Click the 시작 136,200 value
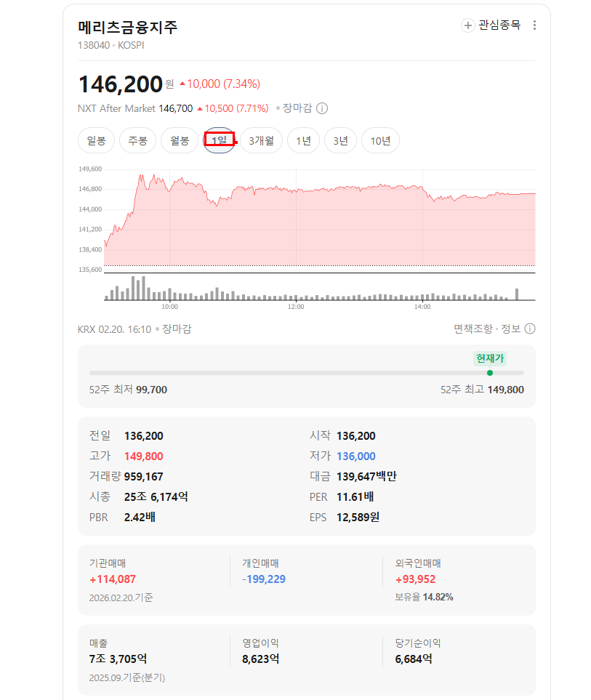 pyautogui.click(x=355, y=435)
